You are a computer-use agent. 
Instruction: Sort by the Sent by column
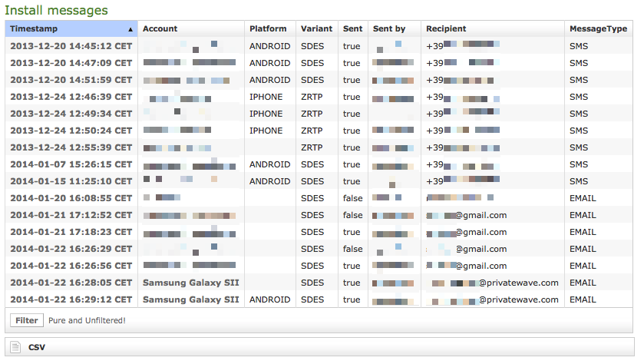pyautogui.click(x=389, y=29)
